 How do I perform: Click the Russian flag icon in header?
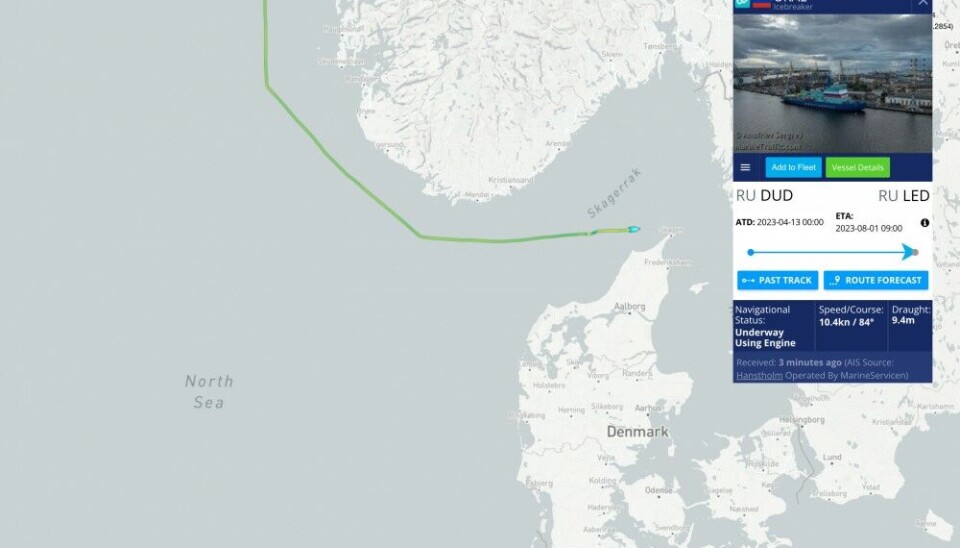point(762,4)
